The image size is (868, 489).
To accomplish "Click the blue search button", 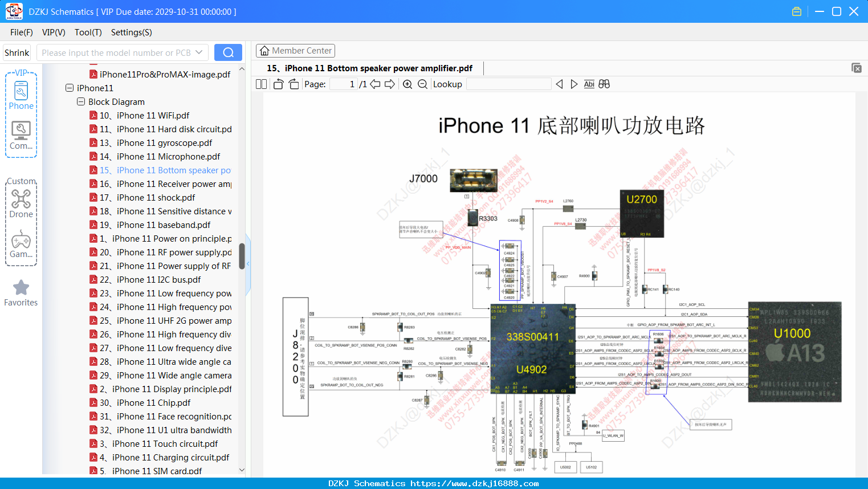I will pos(228,52).
